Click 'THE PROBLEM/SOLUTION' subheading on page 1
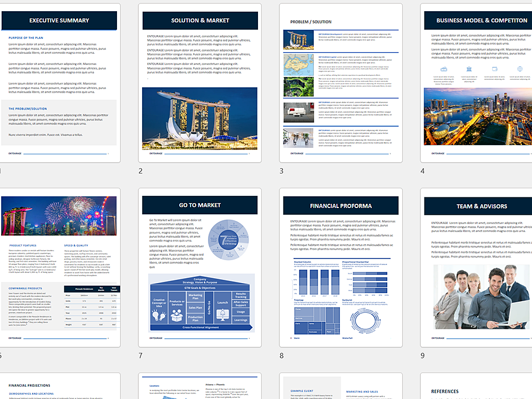Image resolution: width=532 pixels, height=399 pixels. click(x=28, y=109)
